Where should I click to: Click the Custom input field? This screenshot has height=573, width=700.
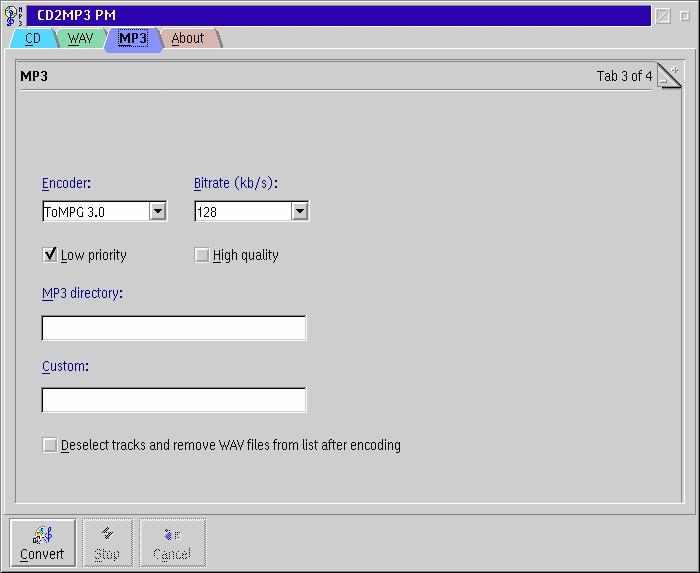[x=174, y=400]
